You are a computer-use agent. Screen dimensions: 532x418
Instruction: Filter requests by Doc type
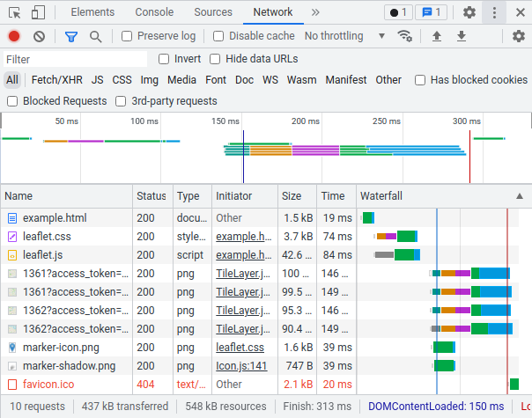244,80
